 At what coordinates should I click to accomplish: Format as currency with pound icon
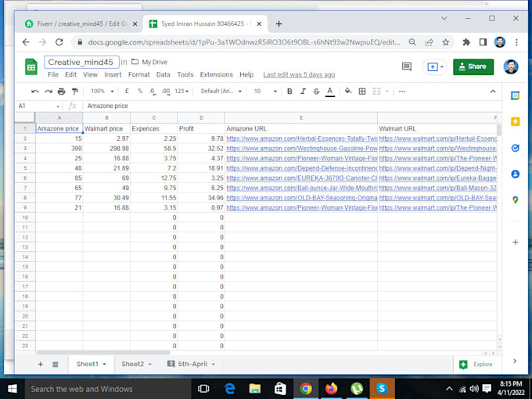click(x=127, y=91)
